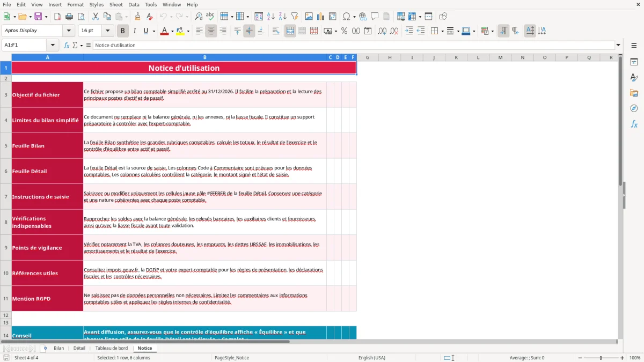Click the zoom slider handle
Viewport: 644px width, 362px height.
601,358
